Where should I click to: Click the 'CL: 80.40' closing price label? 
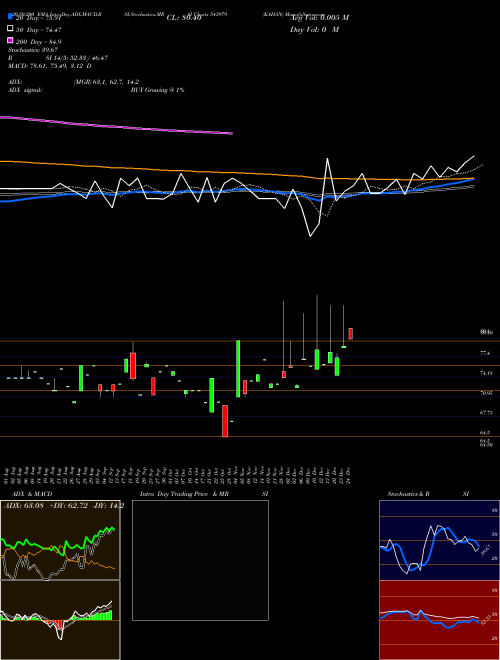pyautogui.click(x=184, y=18)
